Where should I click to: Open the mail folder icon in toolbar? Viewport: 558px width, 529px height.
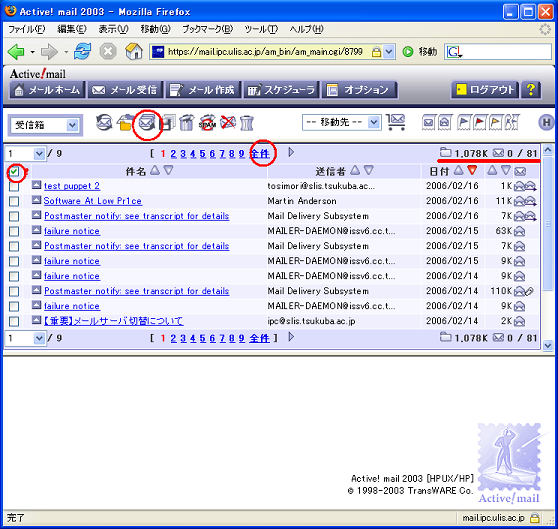125,123
